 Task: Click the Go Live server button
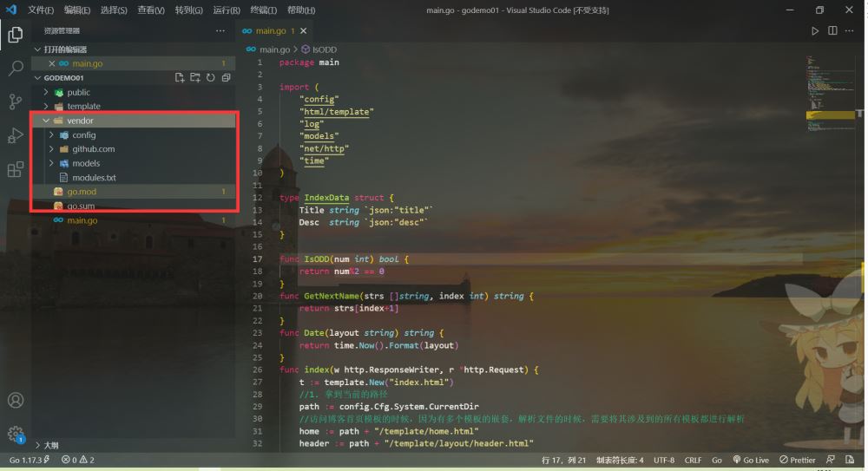click(751, 460)
